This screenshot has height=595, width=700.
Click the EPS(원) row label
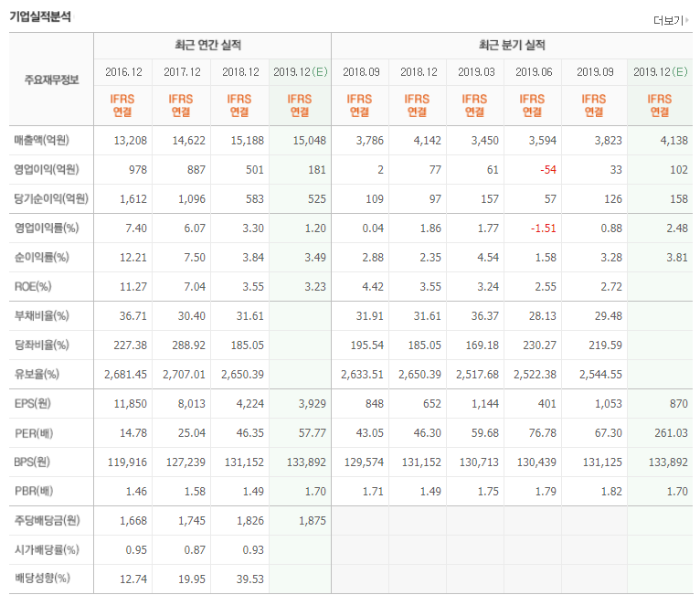33,403
